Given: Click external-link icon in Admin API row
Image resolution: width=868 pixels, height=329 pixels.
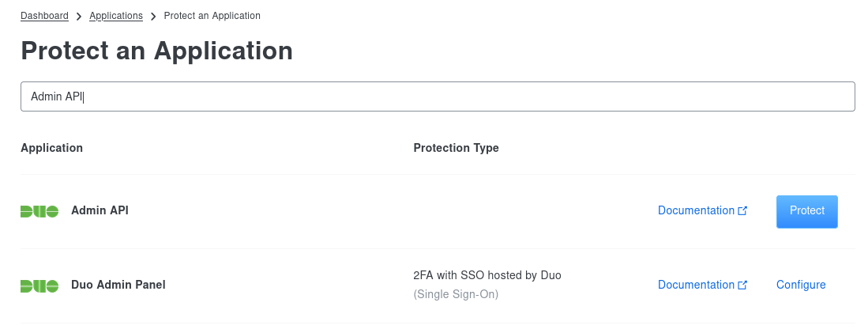Looking at the screenshot, I should 743,210.
